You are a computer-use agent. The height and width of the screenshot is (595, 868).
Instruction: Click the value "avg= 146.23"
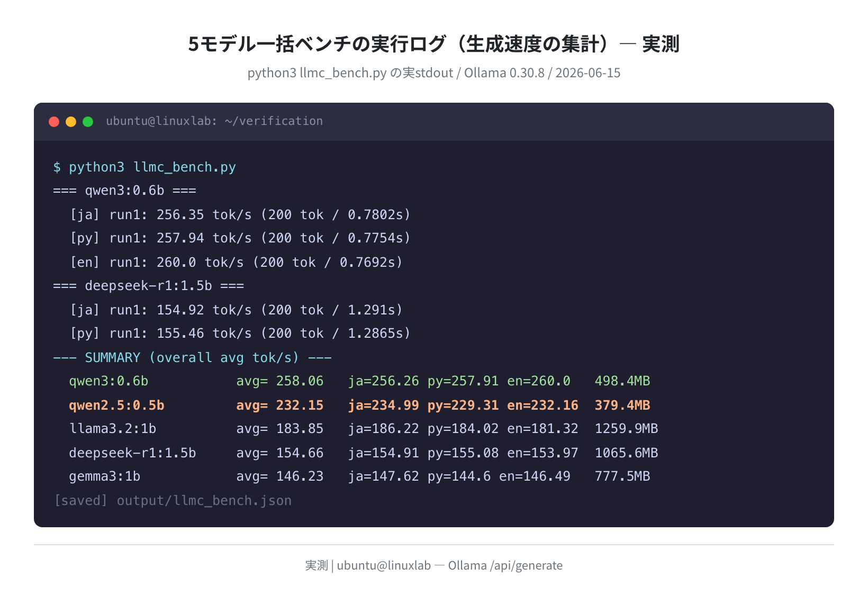[x=280, y=476]
